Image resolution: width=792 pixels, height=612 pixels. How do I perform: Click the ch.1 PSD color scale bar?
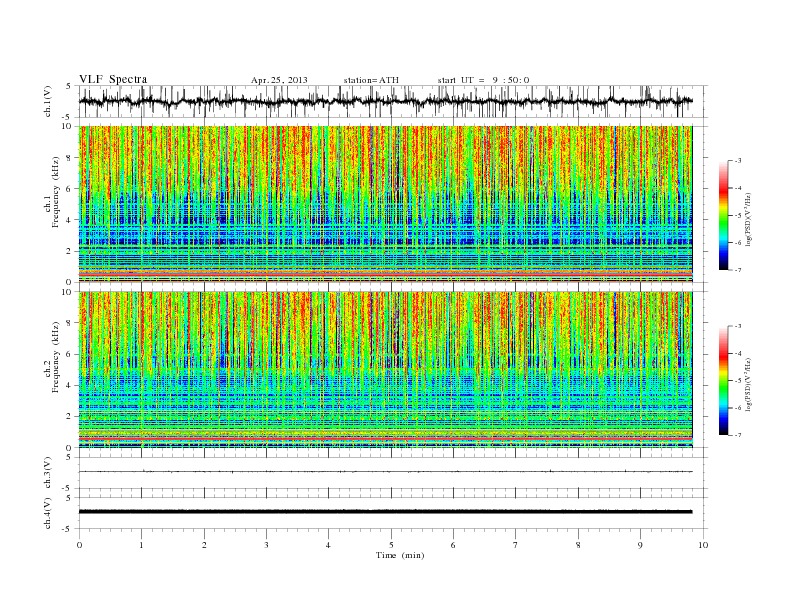(x=723, y=215)
